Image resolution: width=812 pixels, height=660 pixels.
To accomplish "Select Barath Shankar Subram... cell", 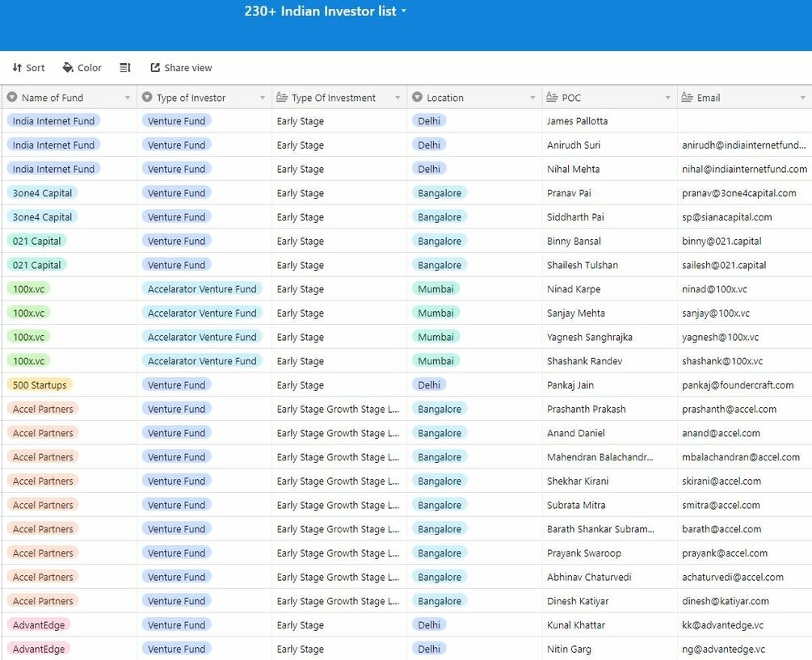I will click(x=609, y=529).
